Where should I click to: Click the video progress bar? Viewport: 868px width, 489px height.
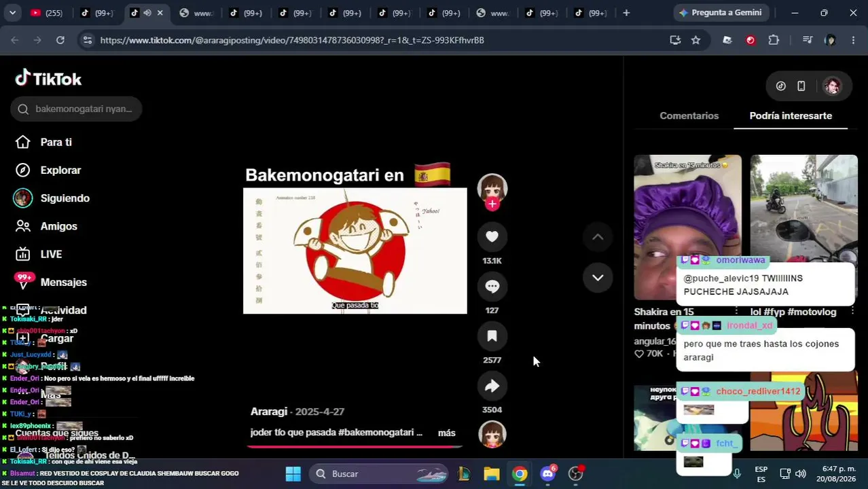355,446
